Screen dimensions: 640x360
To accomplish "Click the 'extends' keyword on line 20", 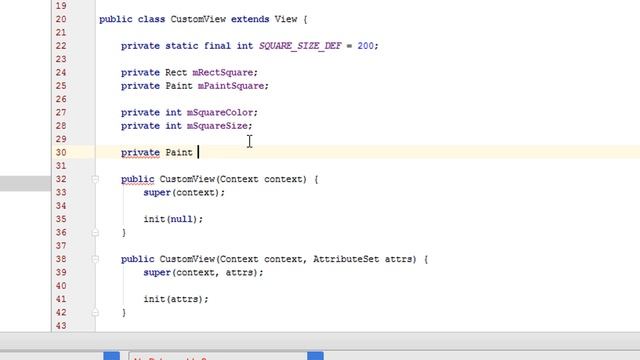I will [x=250, y=19].
